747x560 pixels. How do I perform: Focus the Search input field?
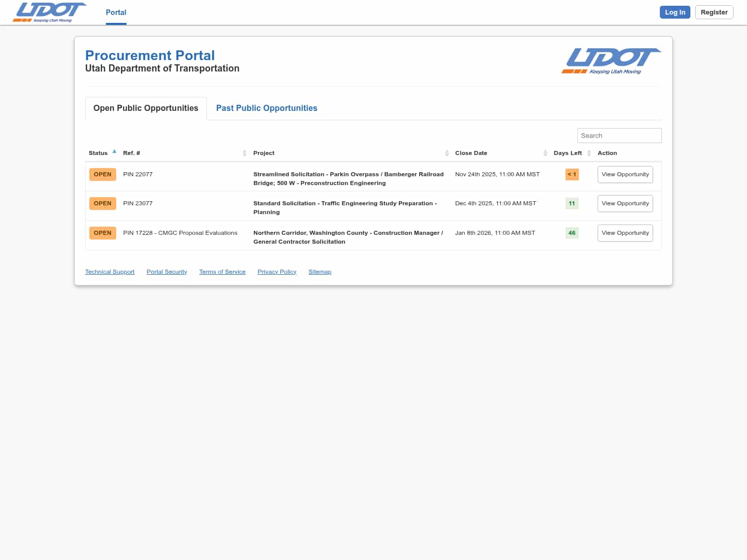pyautogui.click(x=619, y=135)
